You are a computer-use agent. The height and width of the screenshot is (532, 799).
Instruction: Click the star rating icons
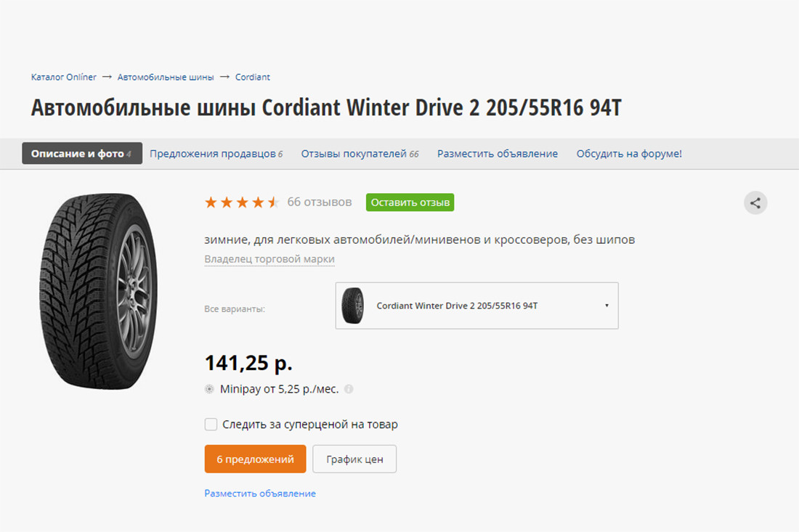[242, 202]
